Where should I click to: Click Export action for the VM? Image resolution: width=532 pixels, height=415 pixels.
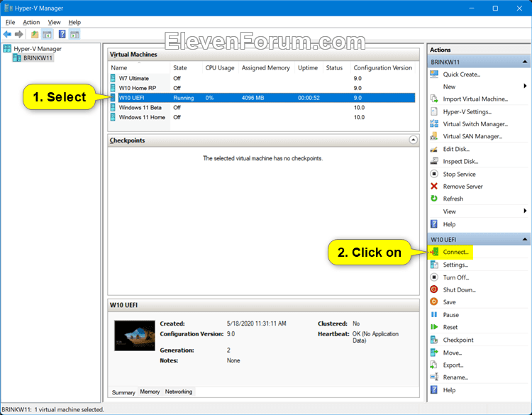(453, 365)
